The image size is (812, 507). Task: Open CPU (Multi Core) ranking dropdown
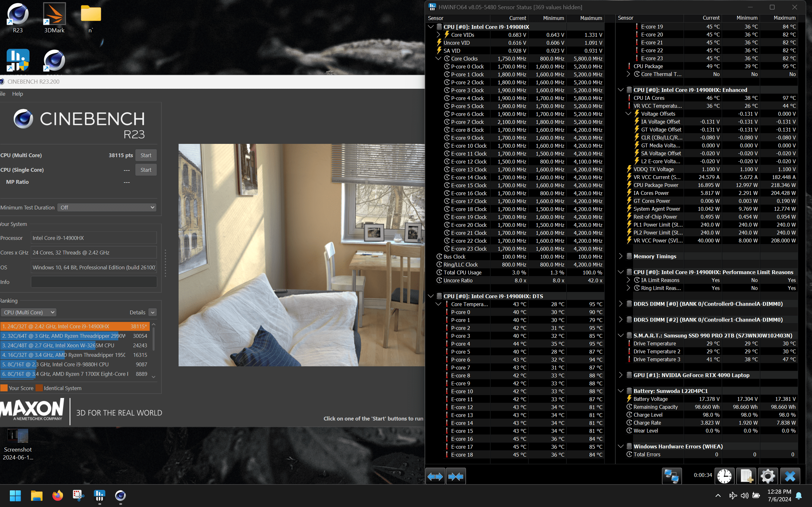pos(29,312)
